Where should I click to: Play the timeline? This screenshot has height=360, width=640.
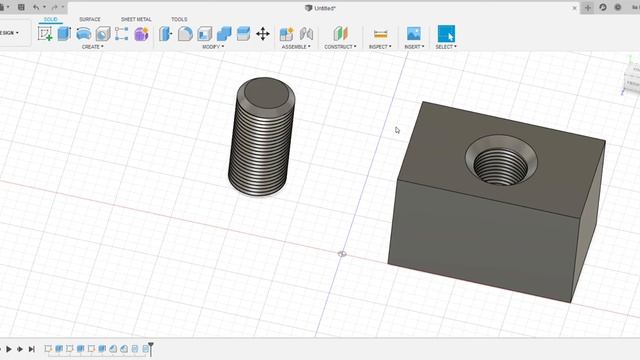[9, 349]
